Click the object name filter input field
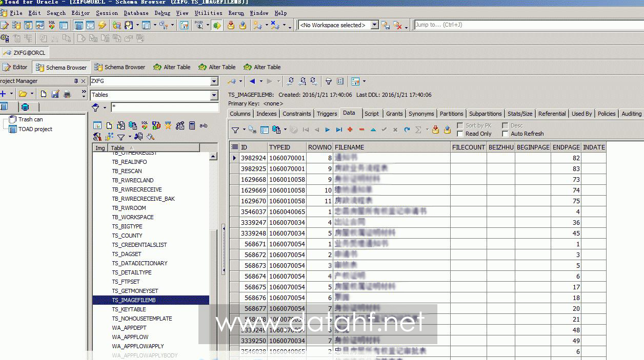Image resolution: width=644 pixels, height=360 pixels. click(165, 108)
